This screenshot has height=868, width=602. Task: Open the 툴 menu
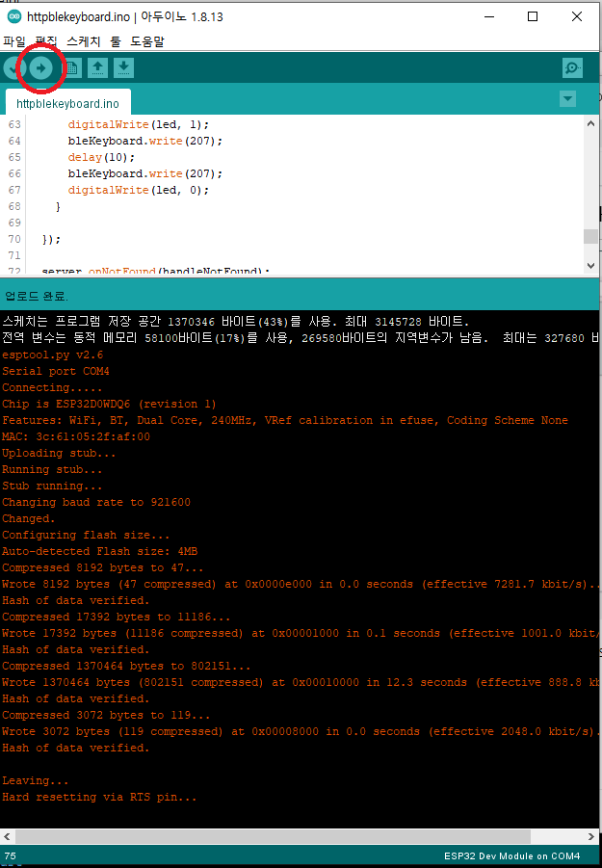[x=115, y=41]
